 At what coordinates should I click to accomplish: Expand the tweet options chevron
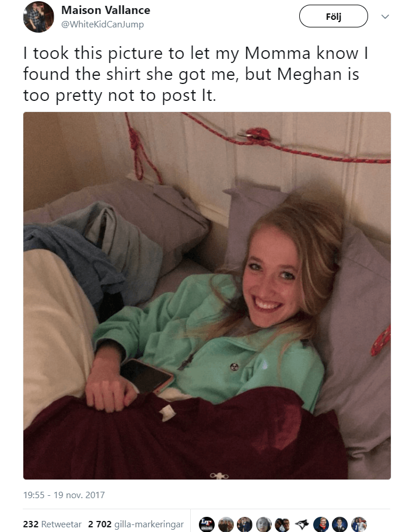click(x=385, y=16)
